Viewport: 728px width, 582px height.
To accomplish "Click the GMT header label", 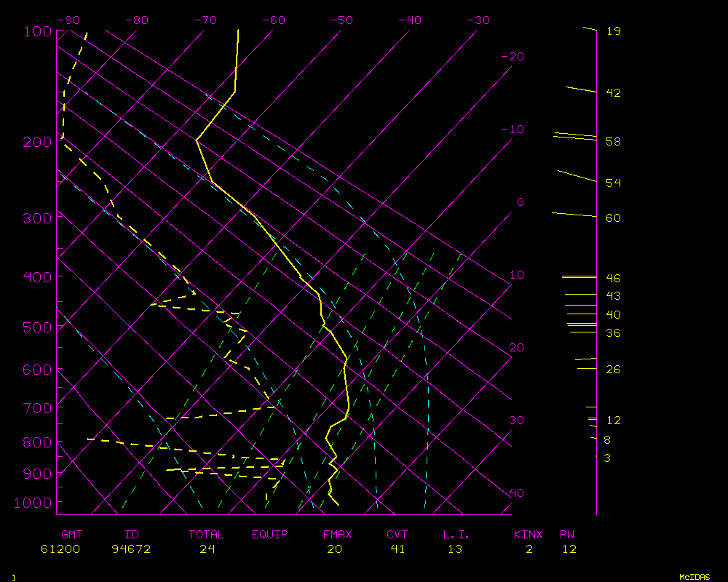I will coord(73,535).
